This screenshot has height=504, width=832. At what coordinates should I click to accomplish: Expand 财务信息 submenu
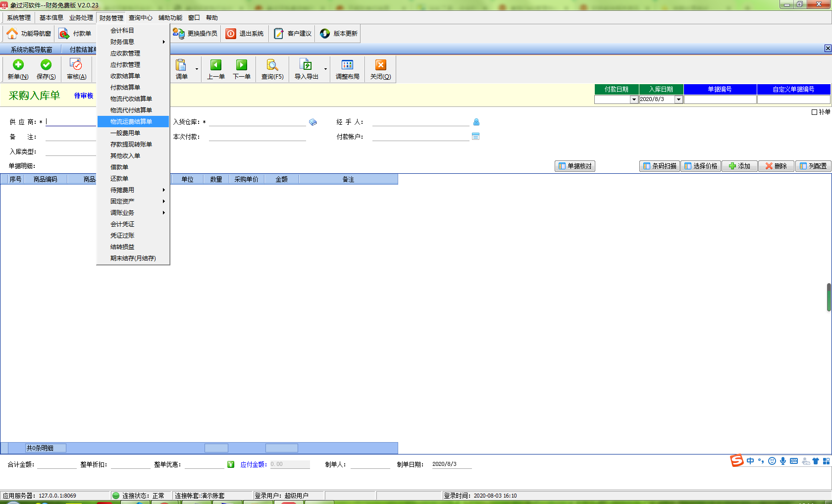pyautogui.click(x=133, y=42)
